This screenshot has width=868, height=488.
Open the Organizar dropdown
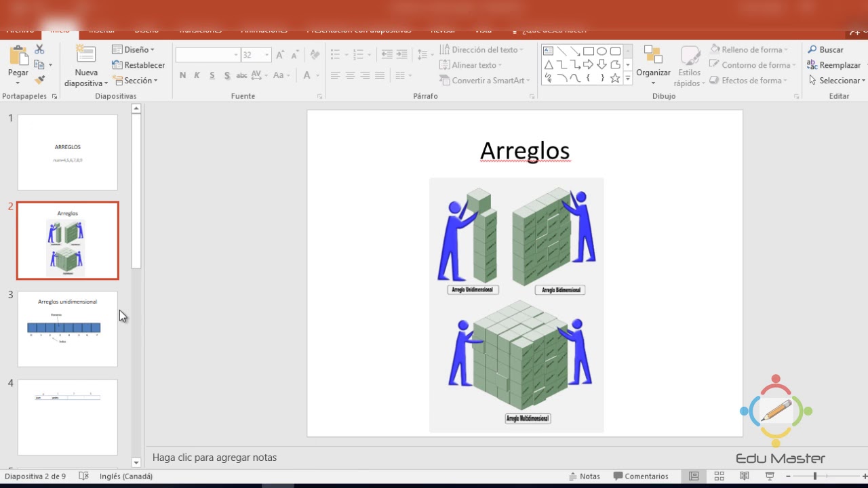click(x=653, y=66)
